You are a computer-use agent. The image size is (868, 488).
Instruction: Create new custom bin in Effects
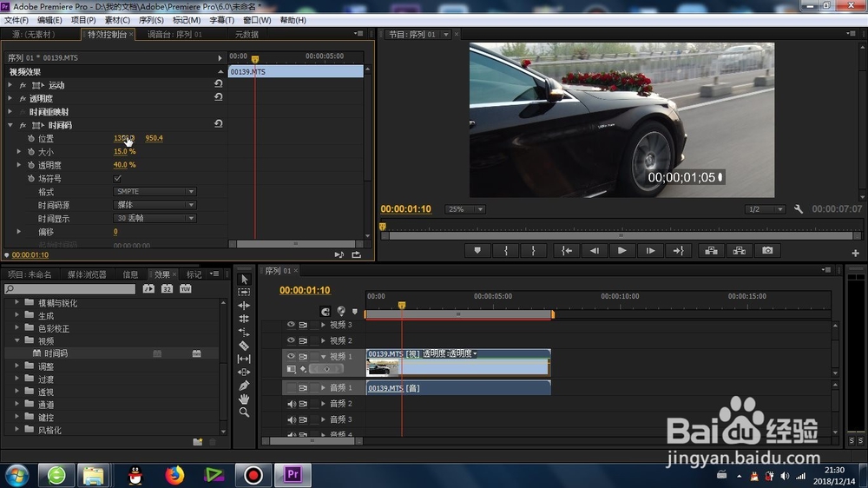198,441
